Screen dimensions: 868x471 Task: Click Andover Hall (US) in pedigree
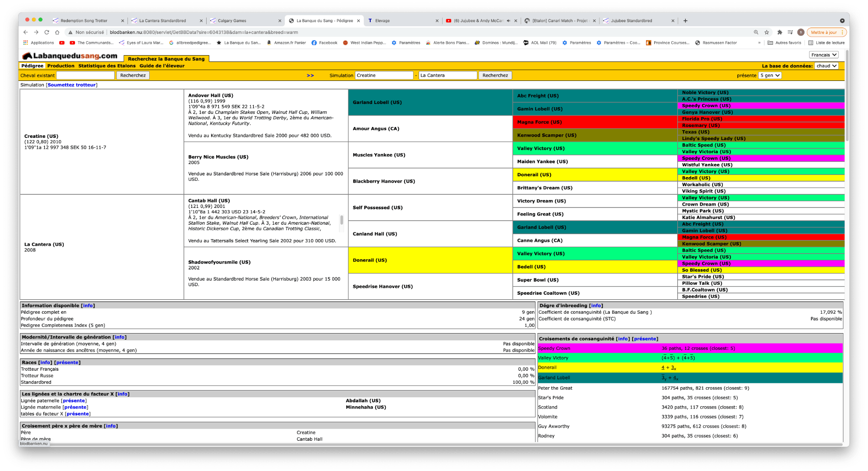(x=211, y=95)
